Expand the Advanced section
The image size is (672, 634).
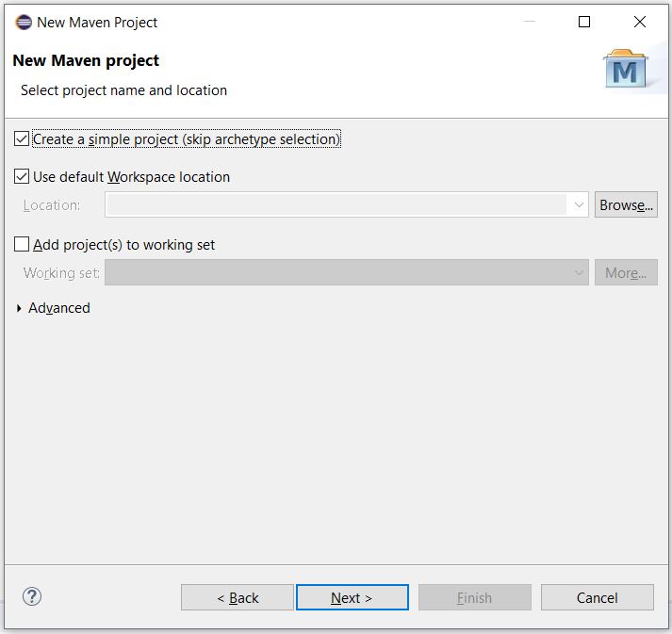coord(20,308)
